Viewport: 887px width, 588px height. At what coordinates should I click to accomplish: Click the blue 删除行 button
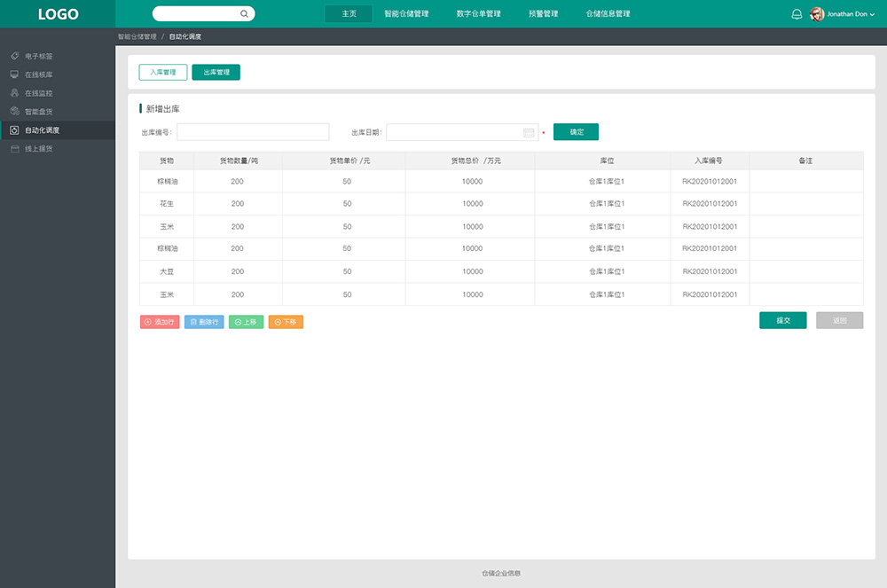click(x=204, y=322)
